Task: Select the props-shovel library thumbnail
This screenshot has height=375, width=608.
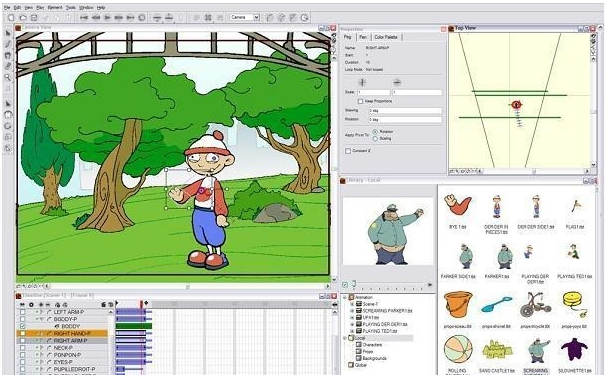Action: point(497,304)
